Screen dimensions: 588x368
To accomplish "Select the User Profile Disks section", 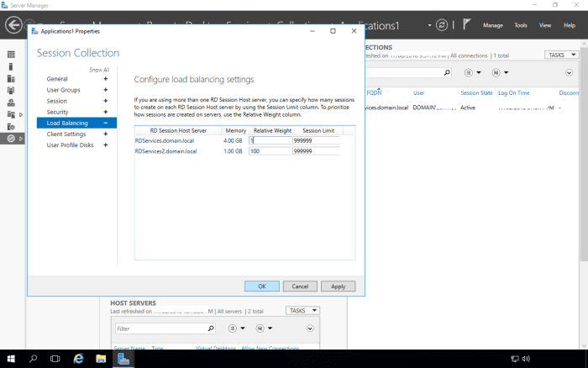I will click(70, 145).
